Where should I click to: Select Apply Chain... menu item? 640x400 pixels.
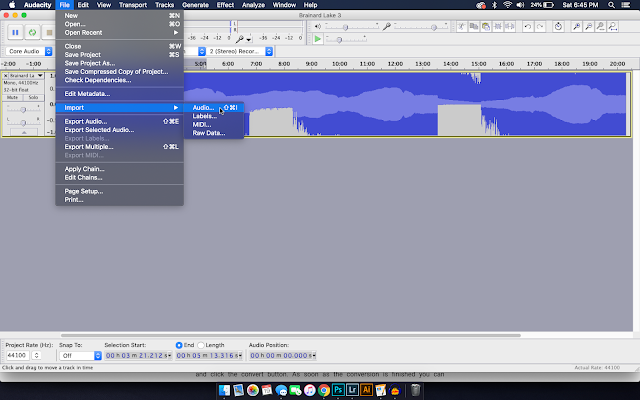coord(119,169)
